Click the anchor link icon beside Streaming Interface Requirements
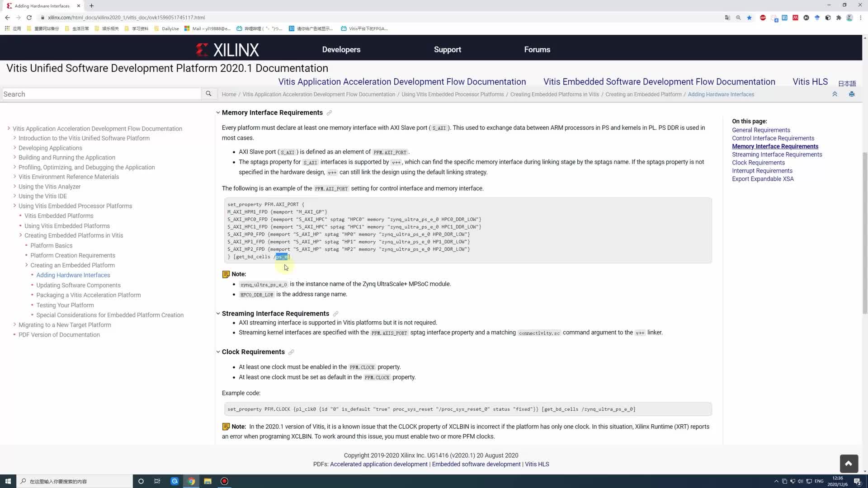 pos(335,314)
